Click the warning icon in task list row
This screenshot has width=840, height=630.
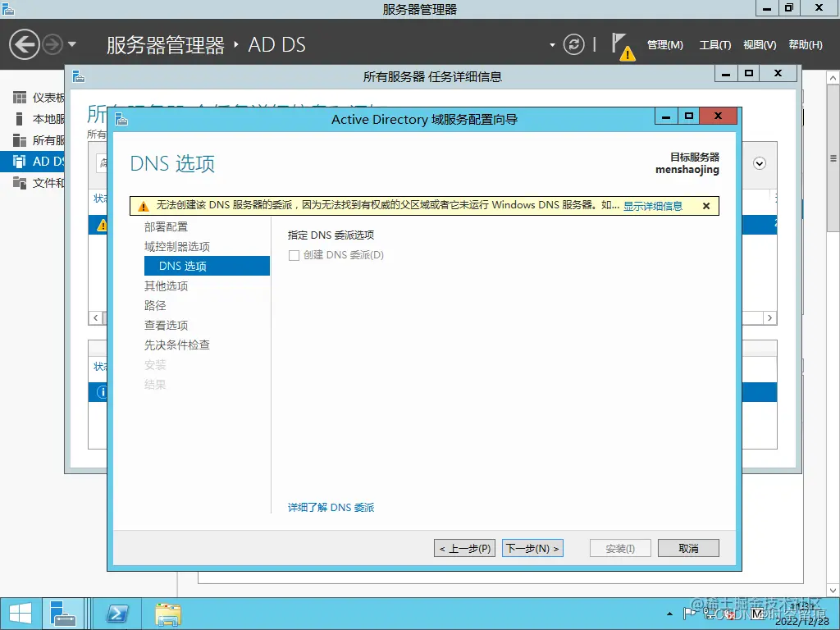click(102, 225)
